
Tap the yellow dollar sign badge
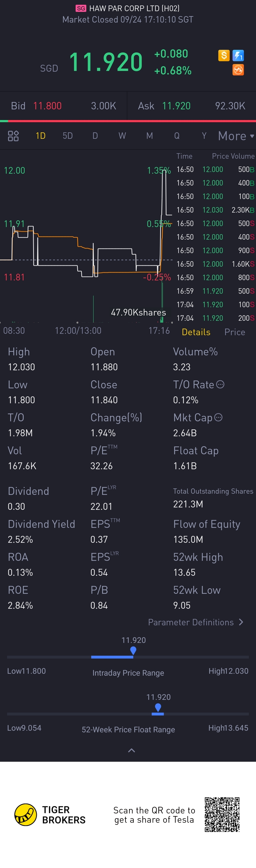pyautogui.click(x=224, y=55)
